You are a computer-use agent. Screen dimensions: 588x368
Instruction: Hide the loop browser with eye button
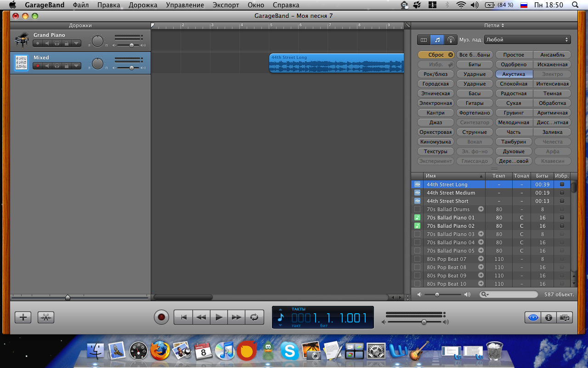click(533, 317)
